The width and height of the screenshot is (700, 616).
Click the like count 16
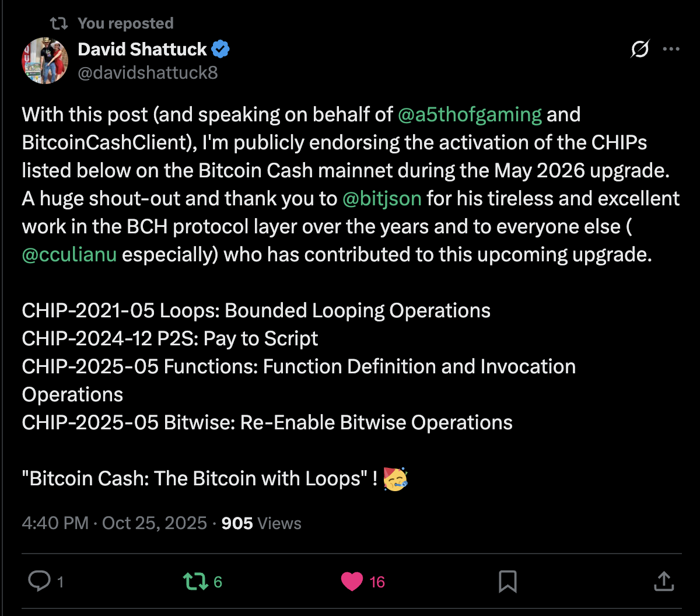coord(377,582)
